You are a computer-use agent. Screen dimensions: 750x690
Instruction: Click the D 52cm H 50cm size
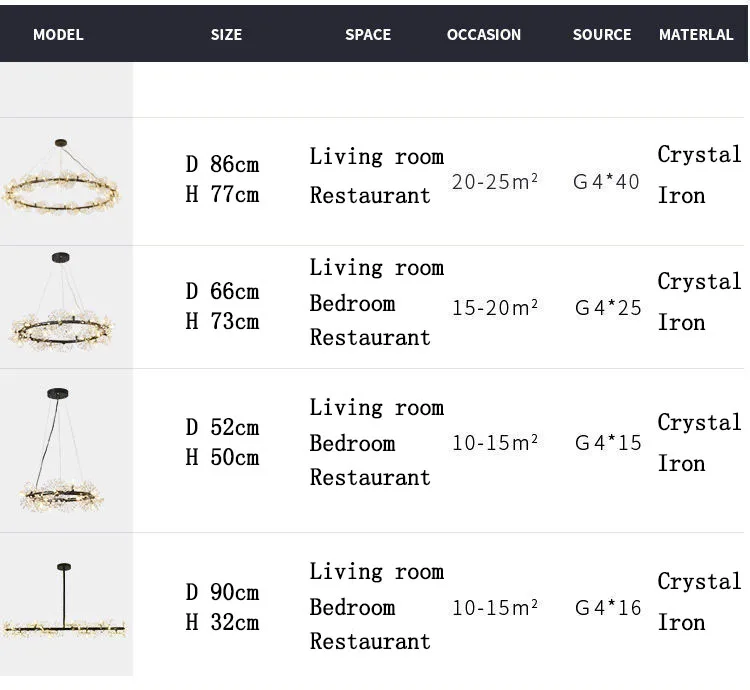[222, 442]
